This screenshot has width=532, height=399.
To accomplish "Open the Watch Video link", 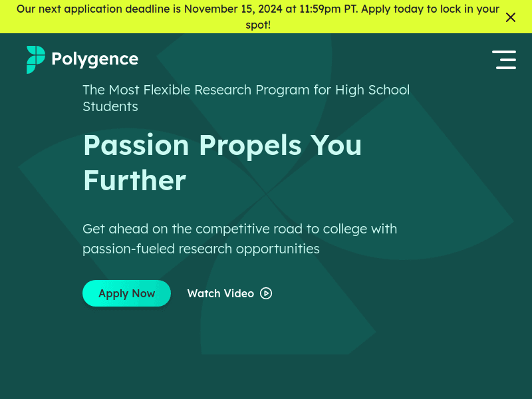I will [221, 293].
